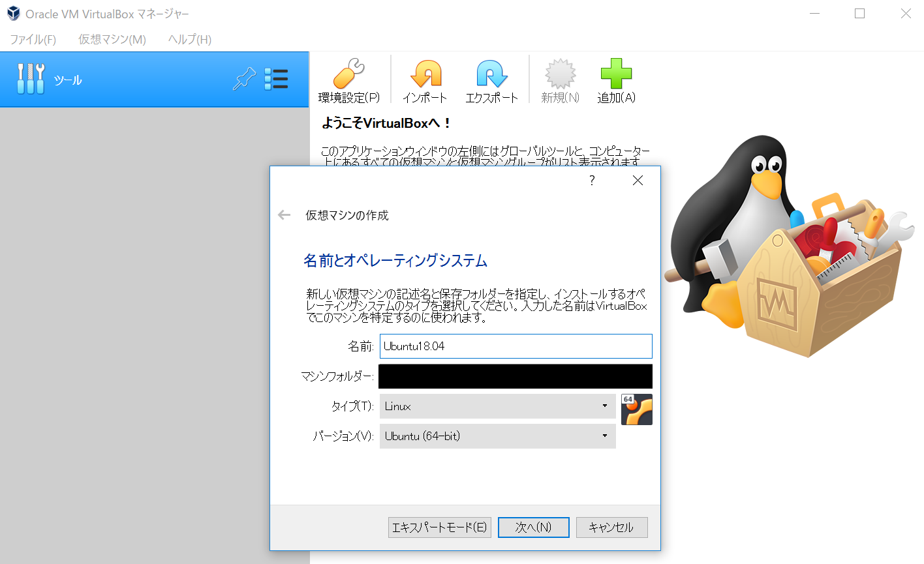Click VirtualBox logo in title bar
924x564 pixels.
(x=13, y=13)
